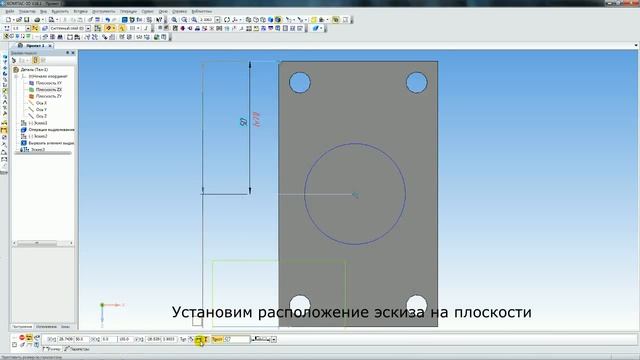Click the New document icon

(x=8, y=20)
